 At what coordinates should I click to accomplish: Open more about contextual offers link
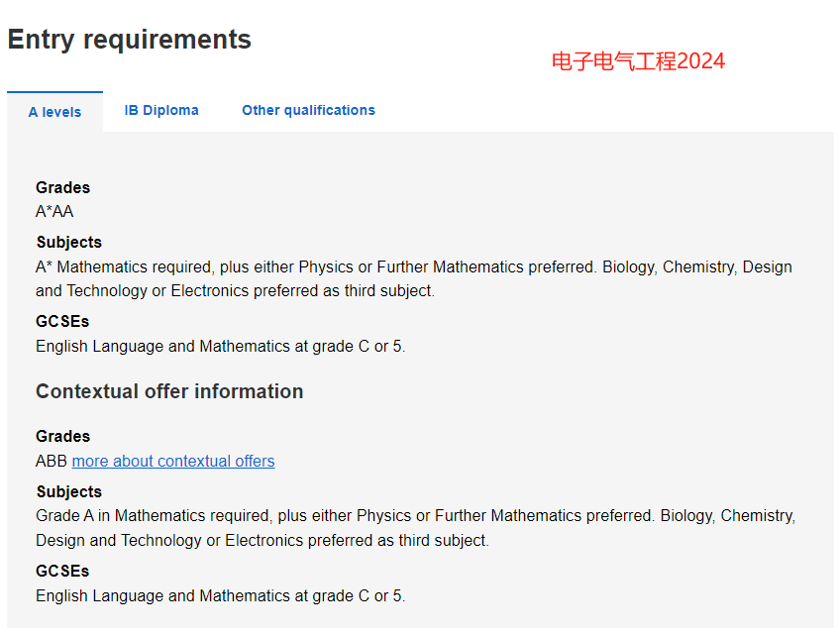tap(173, 461)
